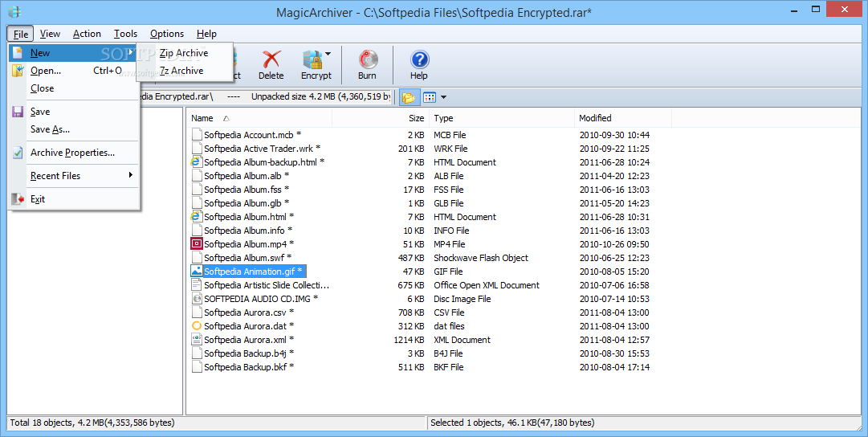868x437 pixels.
Task: Select the Softpedia Backup.b4j file
Action: 249,353
